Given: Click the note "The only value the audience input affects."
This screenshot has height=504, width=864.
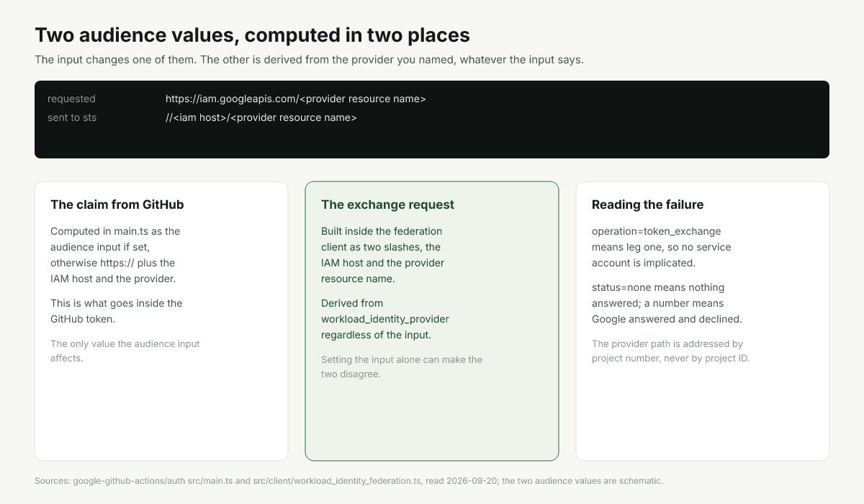Looking at the screenshot, I should tap(125, 351).
